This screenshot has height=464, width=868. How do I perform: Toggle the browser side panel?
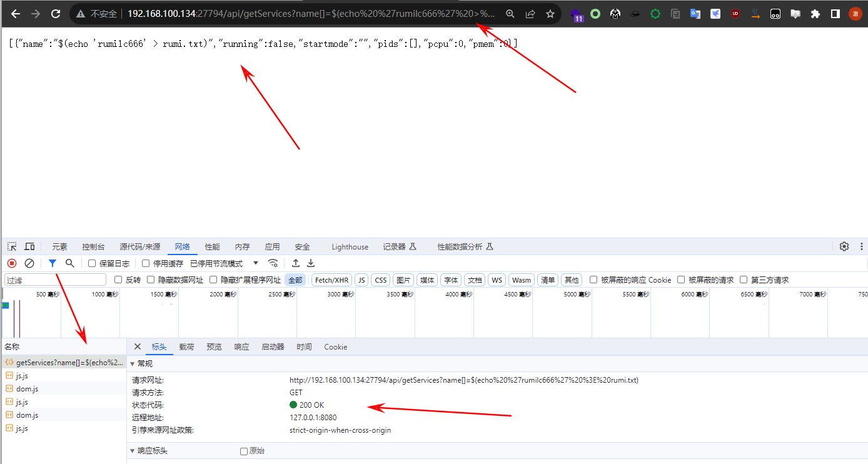point(835,13)
